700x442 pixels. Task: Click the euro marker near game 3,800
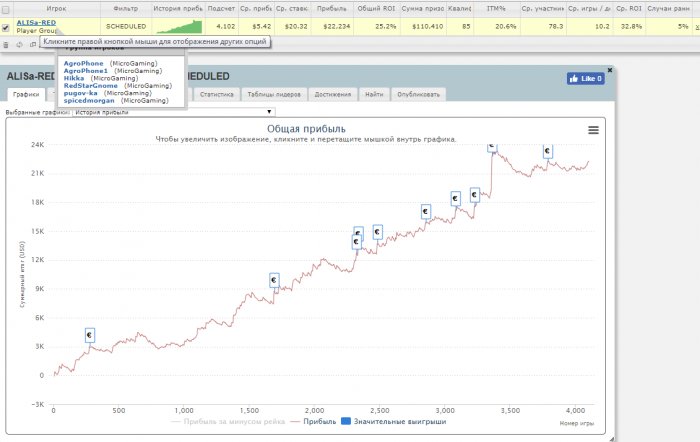tap(548, 151)
